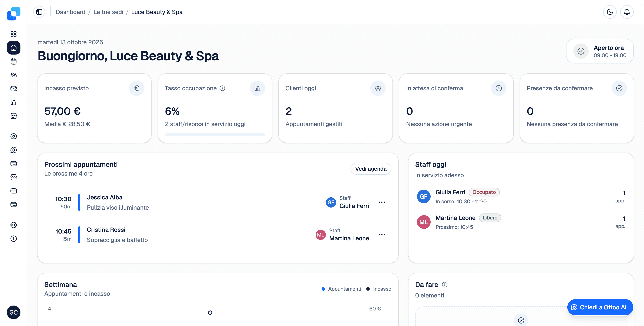Click the GC user avatar

tap(13, 313)
